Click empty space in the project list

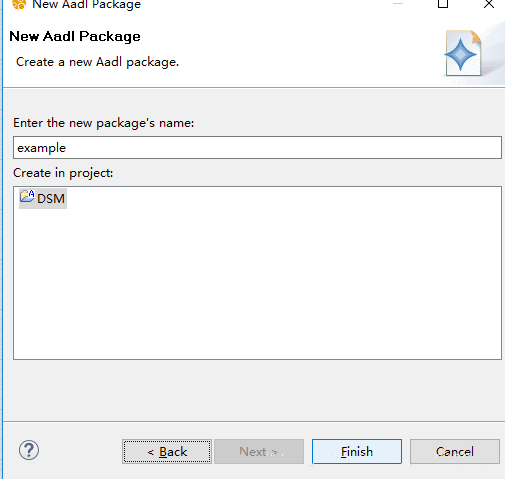click(x=257, y=283)
